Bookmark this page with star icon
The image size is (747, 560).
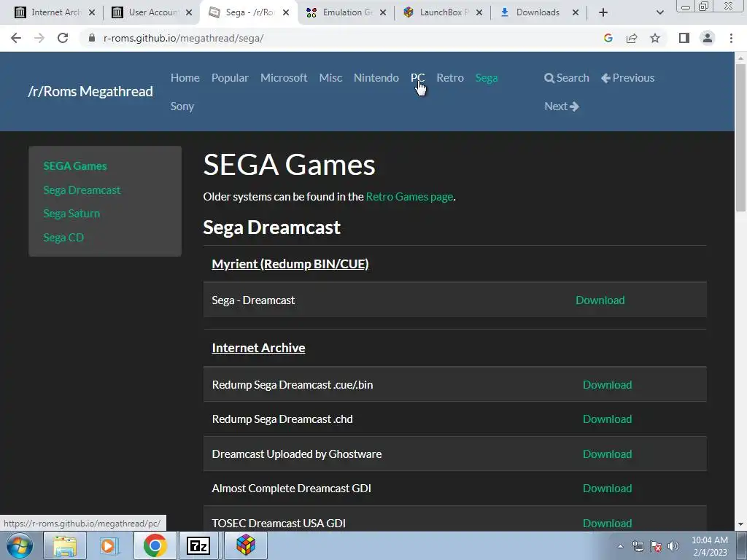click(x=655, y=38)
